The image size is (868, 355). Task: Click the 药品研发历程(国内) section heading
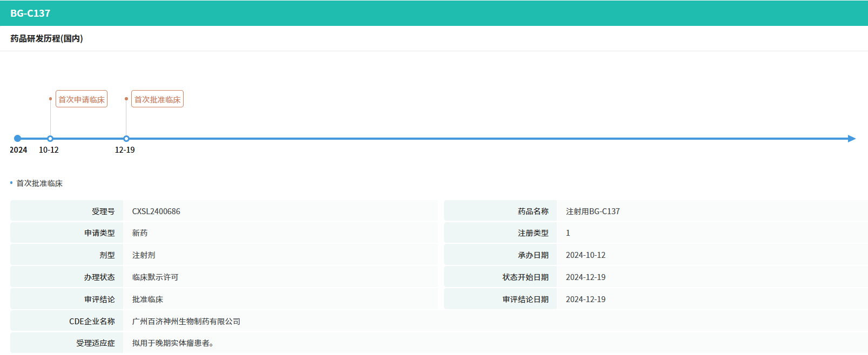pos(46,39)
